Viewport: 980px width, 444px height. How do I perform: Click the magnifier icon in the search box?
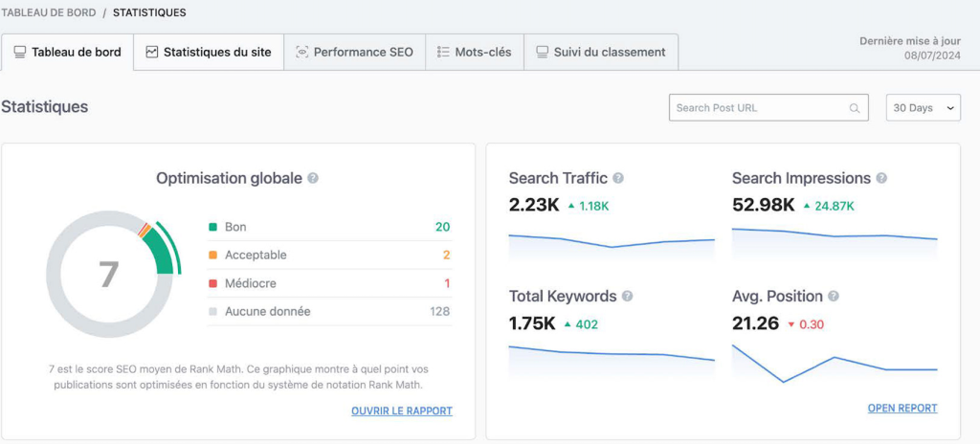tap(855, 108)
